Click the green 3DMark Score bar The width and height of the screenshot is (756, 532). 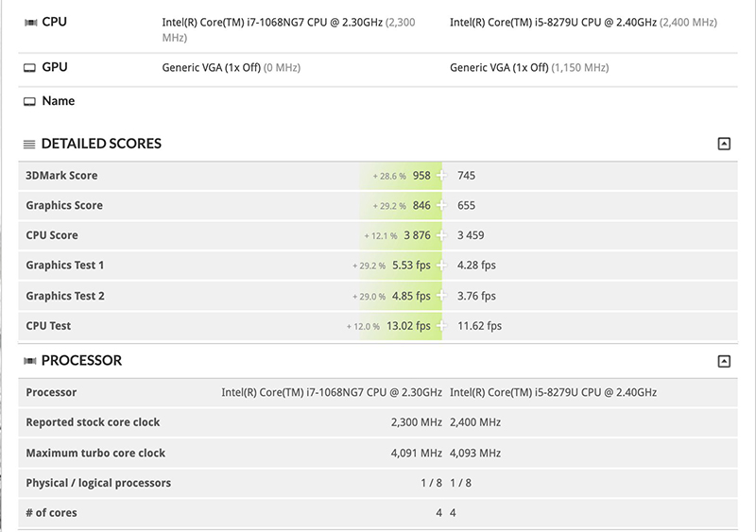coord(401,176)
